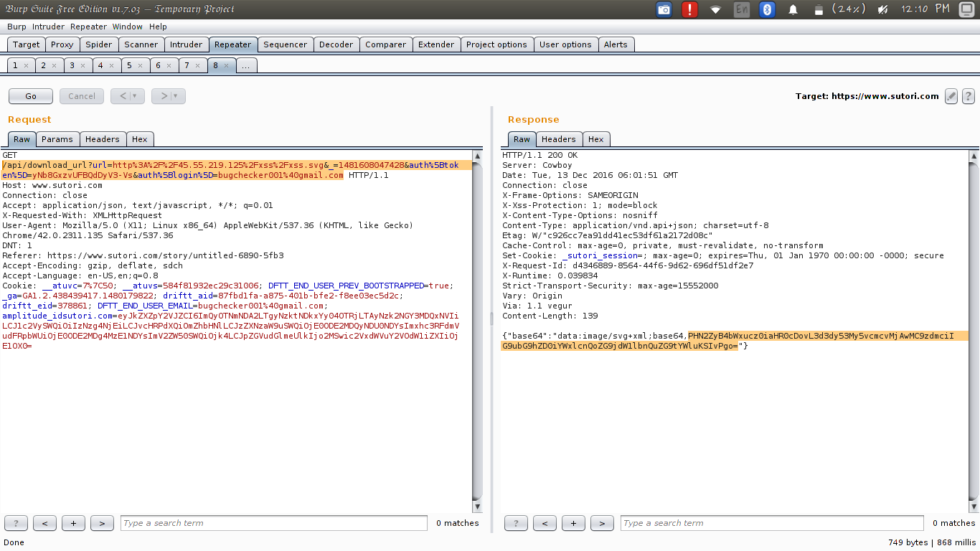Switch to the Sequencer tab
The image size is (980, 551).
285,44
